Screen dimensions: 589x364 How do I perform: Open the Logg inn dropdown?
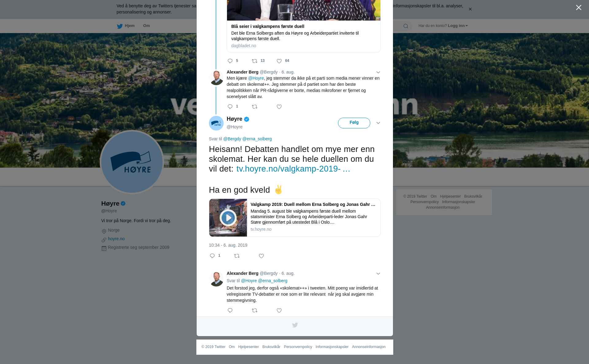tap(458, 26)
